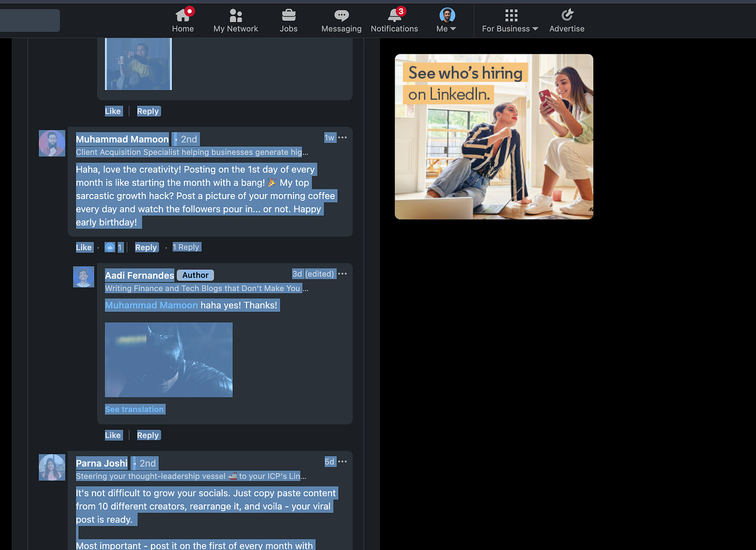Click the search field at top left
Image resolution: width=756 pixels, height=550 pixels.
30,20
